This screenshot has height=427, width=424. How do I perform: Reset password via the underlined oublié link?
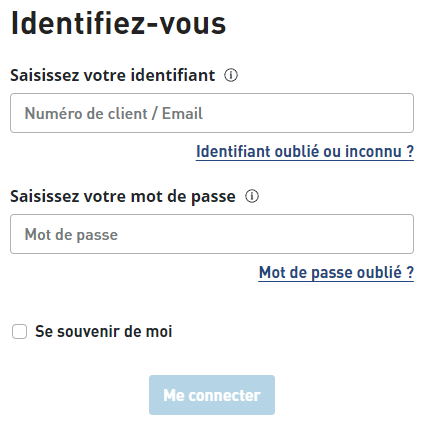336,273
